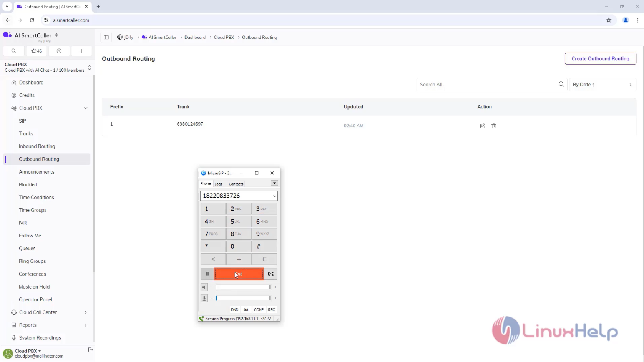Viewport: 644px width, 362px height.
Task: Expand the Cloud PBX plan selector
Action: [x=90, y=67]
